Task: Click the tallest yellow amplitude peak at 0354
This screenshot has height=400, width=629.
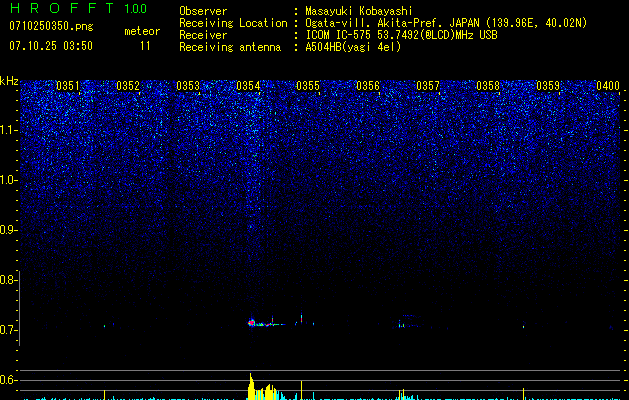Action: (251, 386)
